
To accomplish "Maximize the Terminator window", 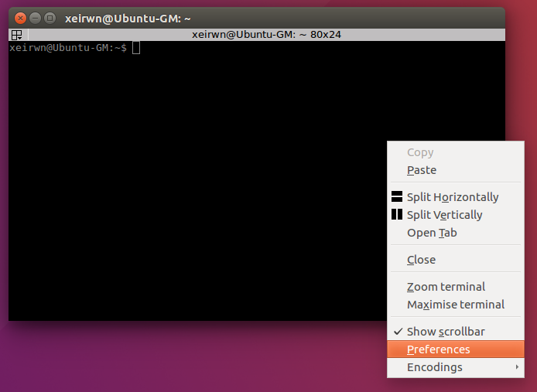I will [50, 18].
